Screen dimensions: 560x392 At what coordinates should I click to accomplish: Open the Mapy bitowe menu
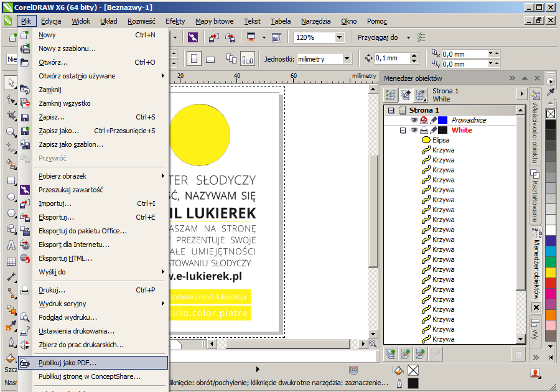[214, 21]
